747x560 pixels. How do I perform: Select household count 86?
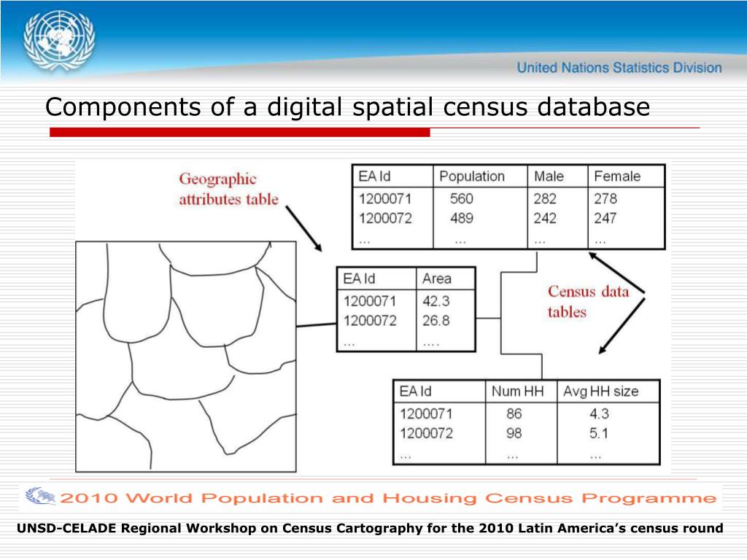514,414
